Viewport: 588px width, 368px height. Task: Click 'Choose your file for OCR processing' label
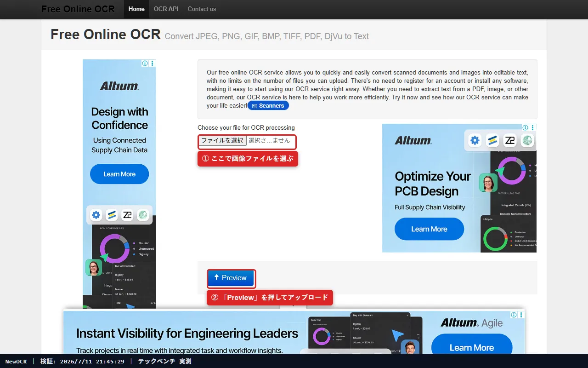(x=246, y=128)
